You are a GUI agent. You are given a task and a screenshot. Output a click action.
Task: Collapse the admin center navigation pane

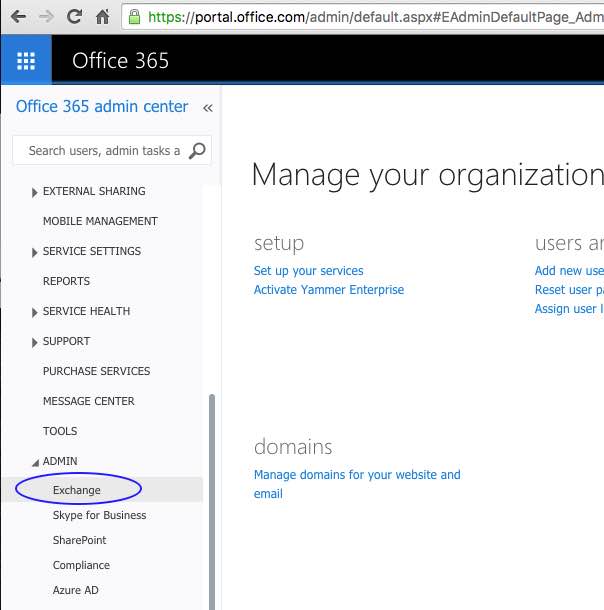pyautogui.click(x=208, y=108)
